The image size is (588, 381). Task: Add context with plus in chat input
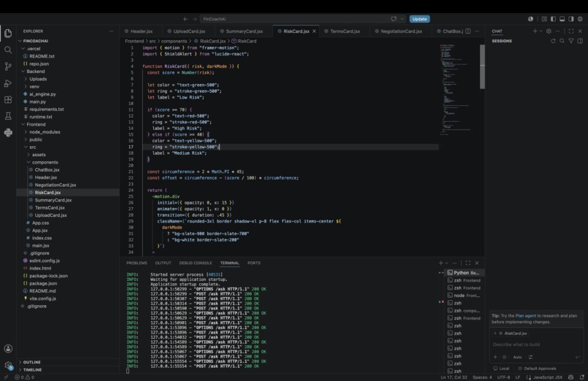click(495, 357)
